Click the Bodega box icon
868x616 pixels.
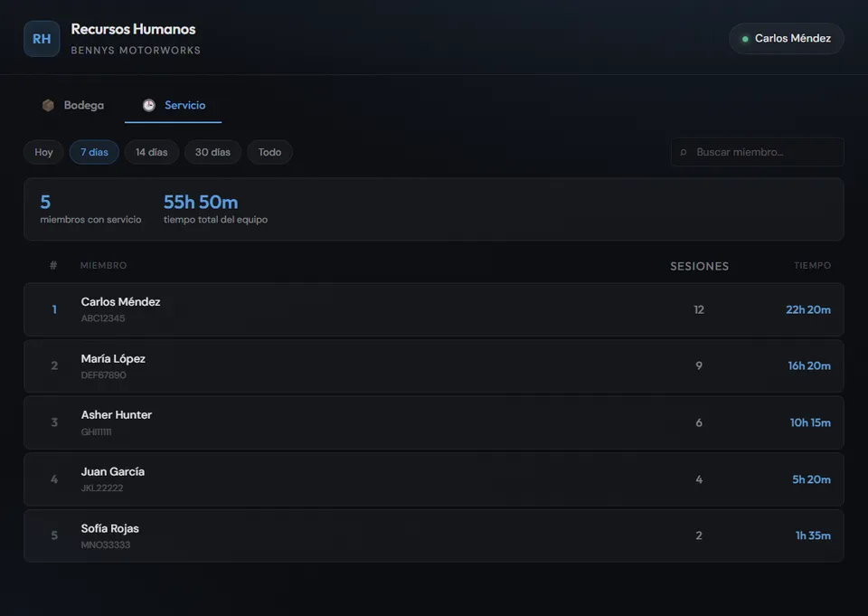click(48, 105)
